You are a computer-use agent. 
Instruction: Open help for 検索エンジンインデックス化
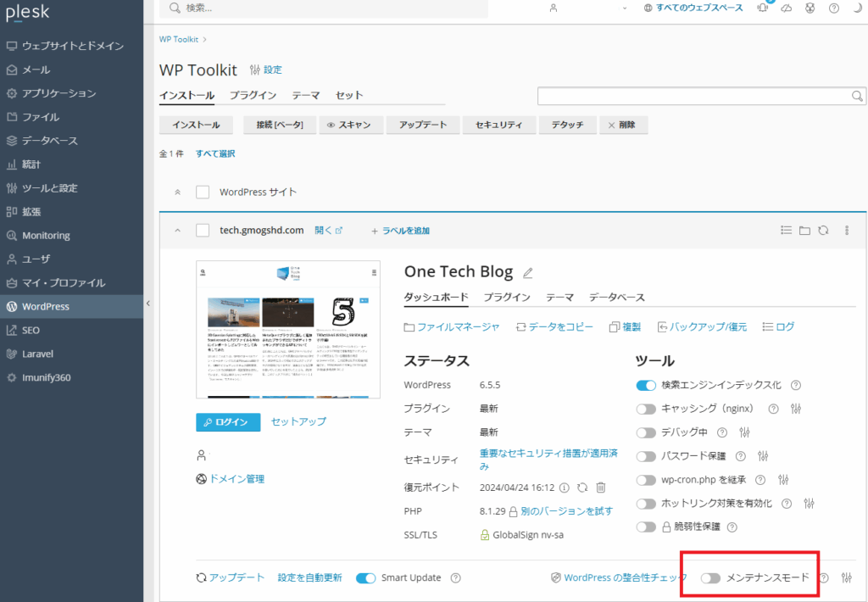[795, 385]
